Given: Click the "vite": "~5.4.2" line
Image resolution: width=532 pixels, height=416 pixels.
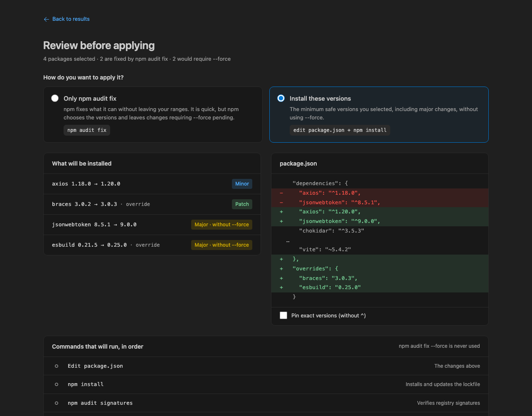Looking at the screenshot, I should [380, 250].
